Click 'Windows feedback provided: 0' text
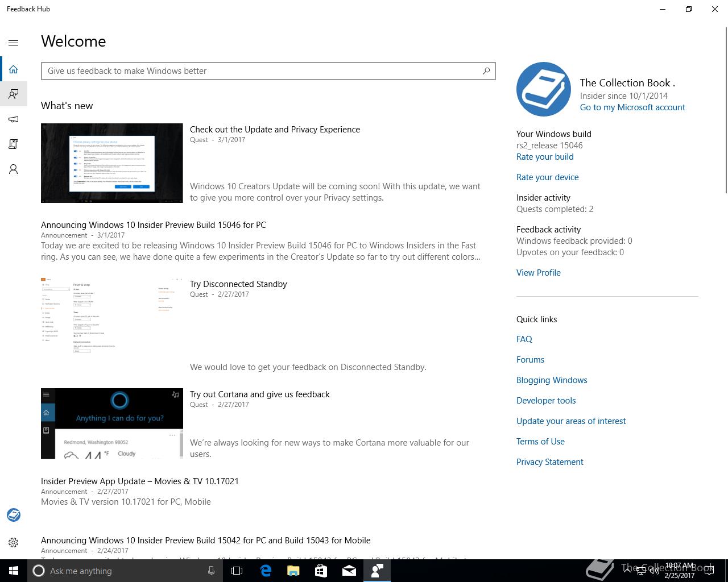Image resolution: width=728 pixels, height=582 pixels. [574, 241]
